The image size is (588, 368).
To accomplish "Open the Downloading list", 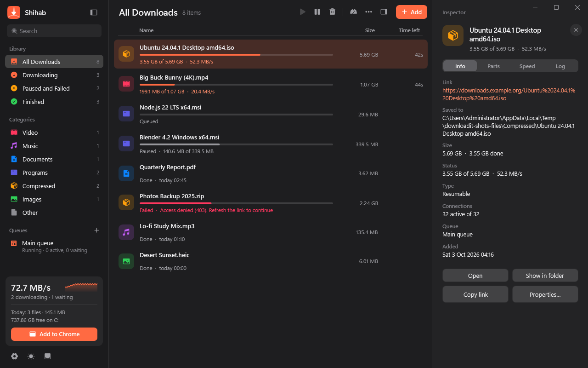I will tap(54, 75).
